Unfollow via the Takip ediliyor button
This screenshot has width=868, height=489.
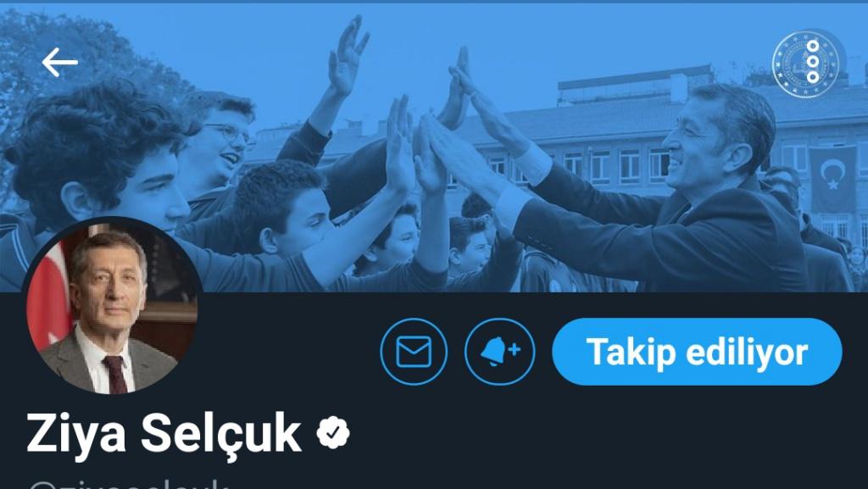(697, 352)
